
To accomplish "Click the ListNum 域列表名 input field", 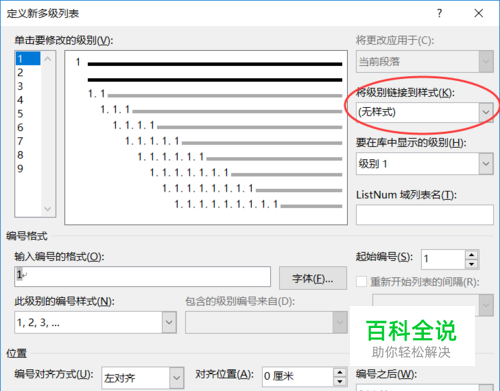I will point(425,215).
